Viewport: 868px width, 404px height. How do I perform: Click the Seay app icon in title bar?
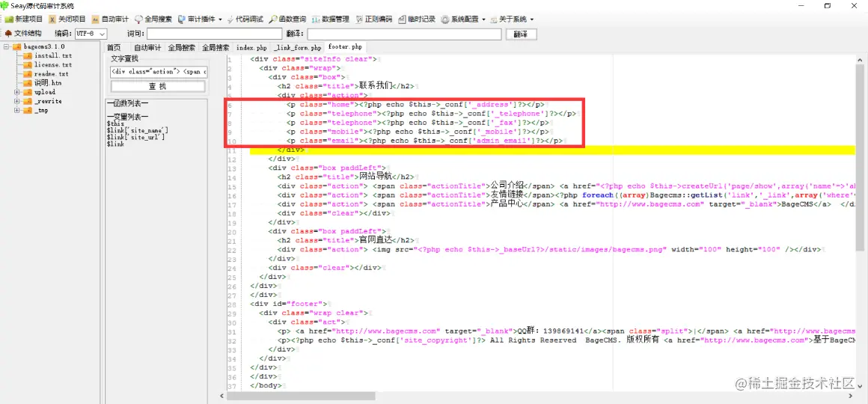coord(4,5)
